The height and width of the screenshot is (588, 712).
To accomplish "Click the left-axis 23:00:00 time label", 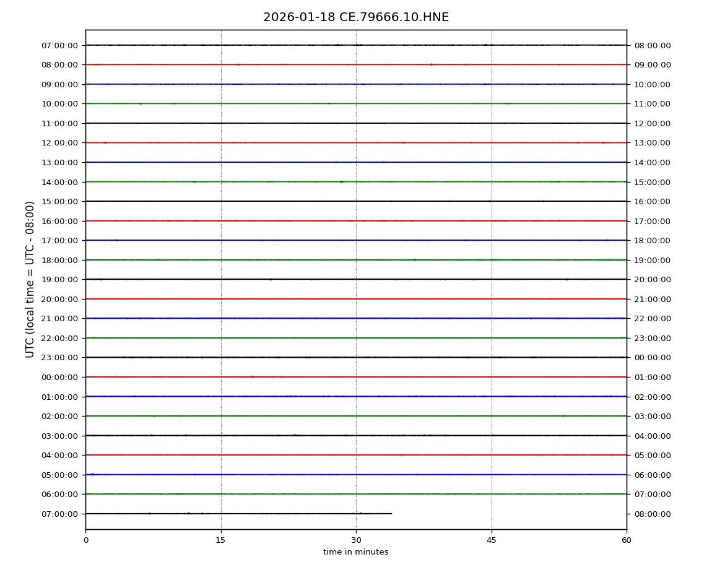I will coord(60,358).
